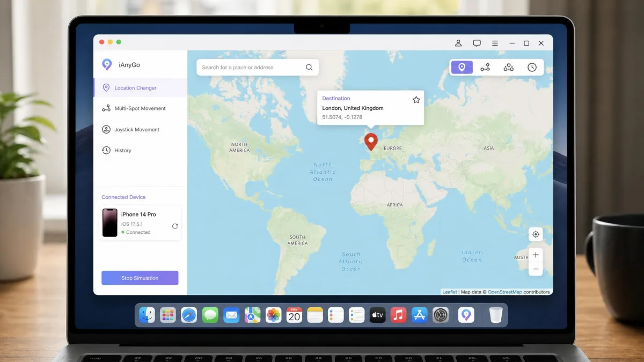Open the OpenStreetMap contributors link
Viewport: 644px width, 362px height.
click(x=504, y=292)
